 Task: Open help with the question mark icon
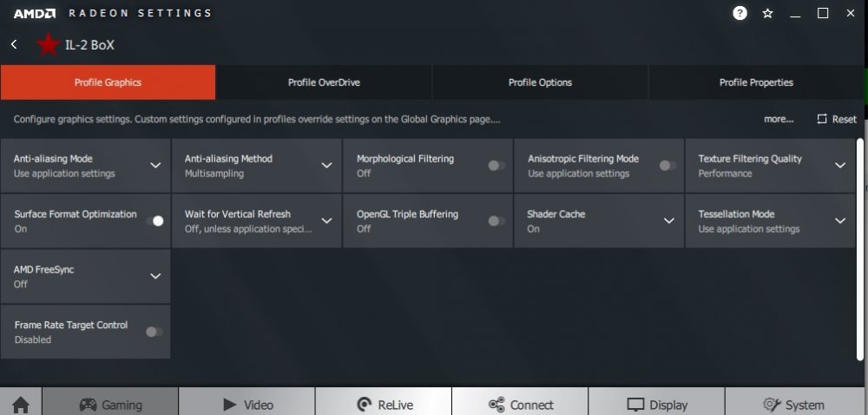tap(740, 13)
